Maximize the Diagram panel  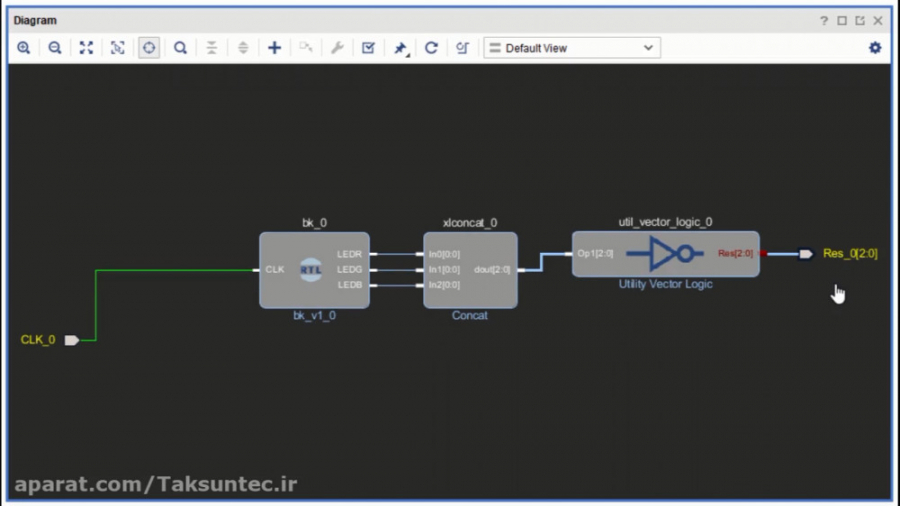click(842, 21)
